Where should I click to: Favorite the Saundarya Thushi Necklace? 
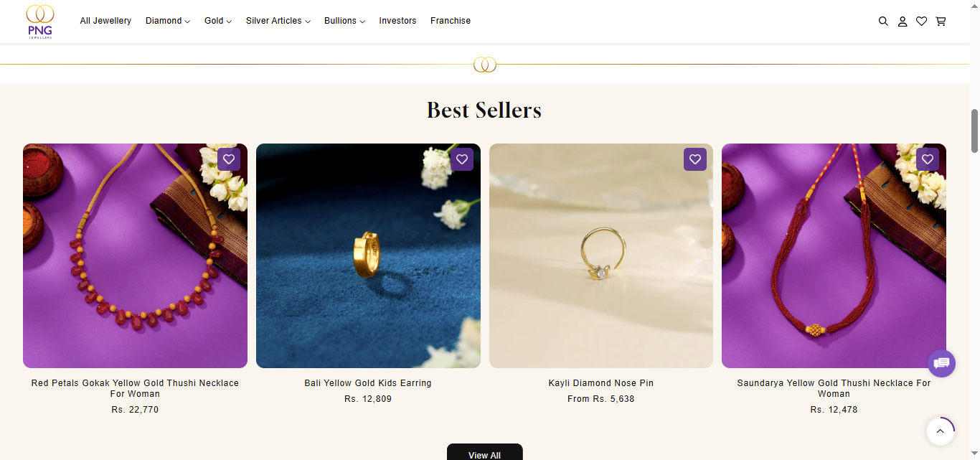(928, 159)
